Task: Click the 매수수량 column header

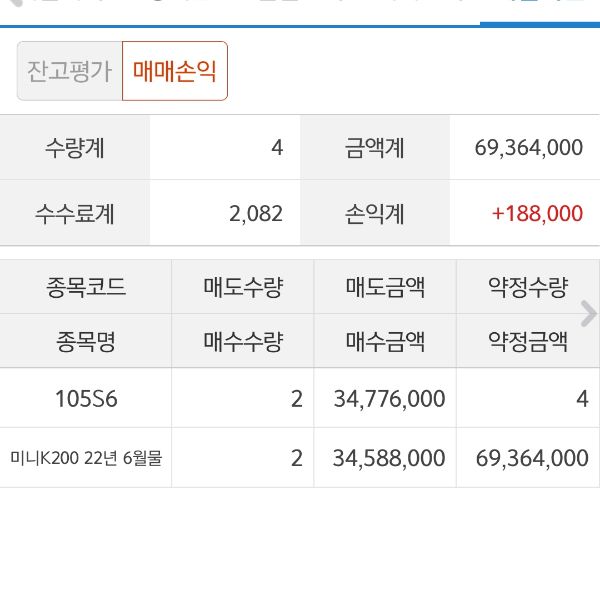Action: tap(243, 342)
